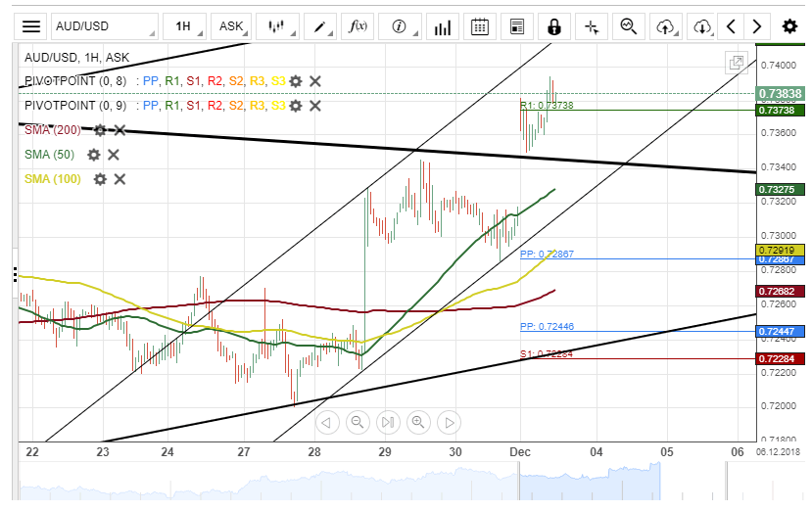Open SMA (200) settings gear

click(x=100, y=130)
